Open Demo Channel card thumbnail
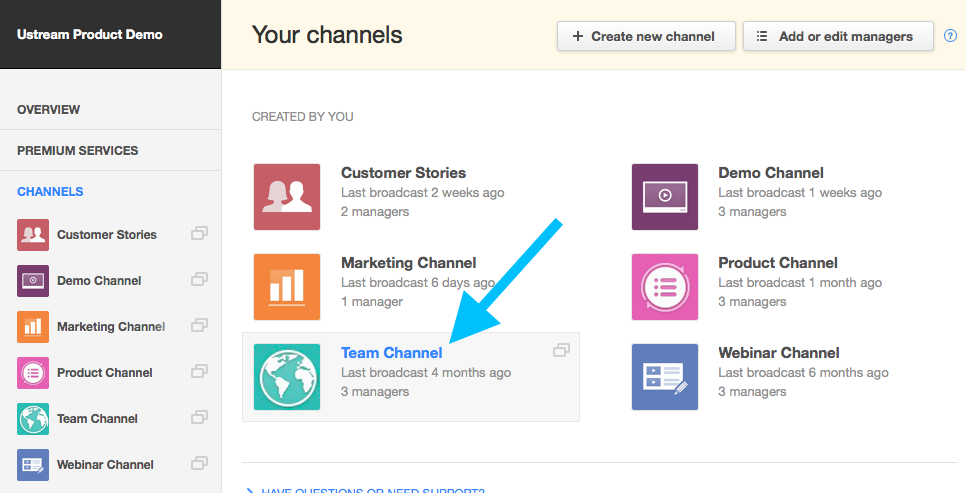The height and width of the screenshot is (493, 966). click(x=665, y=197)
